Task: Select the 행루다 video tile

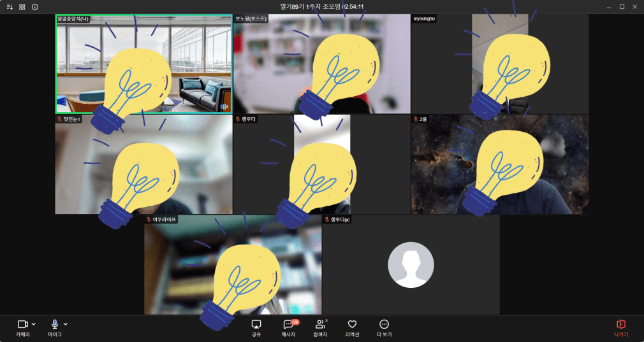Action: [321, 164]
